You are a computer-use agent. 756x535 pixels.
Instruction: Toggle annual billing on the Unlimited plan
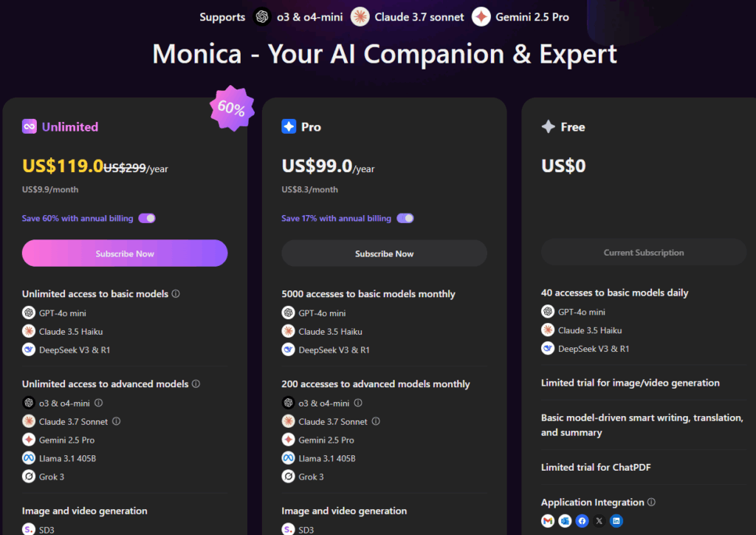click(x=147, y=218)
